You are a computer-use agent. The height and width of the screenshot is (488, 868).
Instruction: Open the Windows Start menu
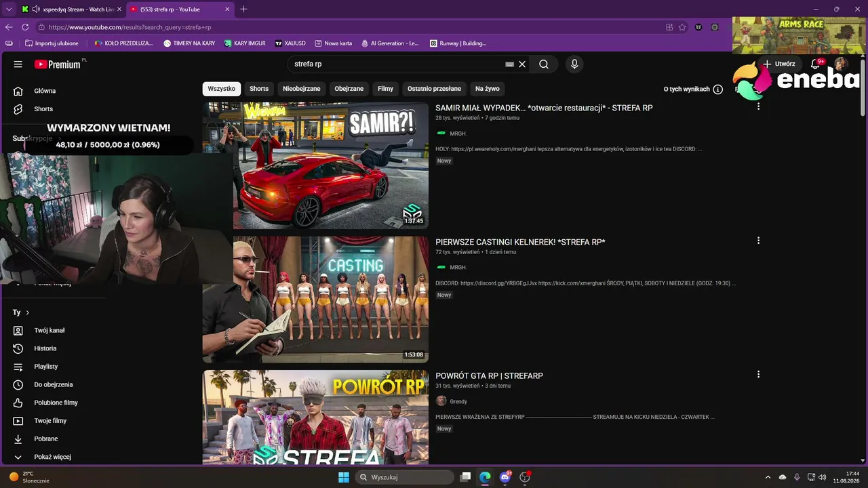coord(344,477)
